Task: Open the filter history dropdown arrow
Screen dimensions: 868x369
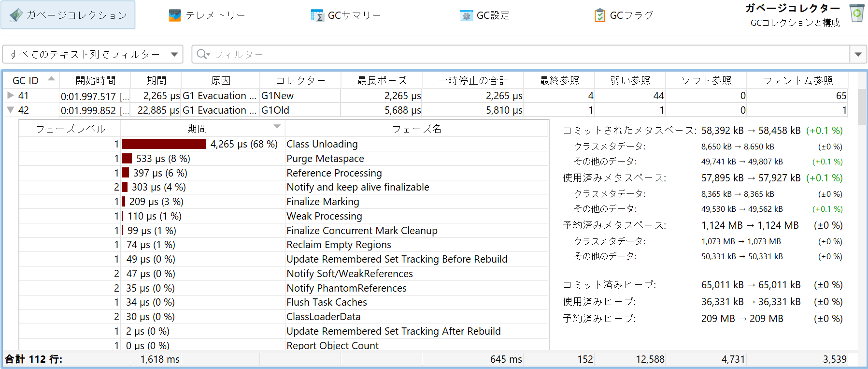Action: [858, 54]
